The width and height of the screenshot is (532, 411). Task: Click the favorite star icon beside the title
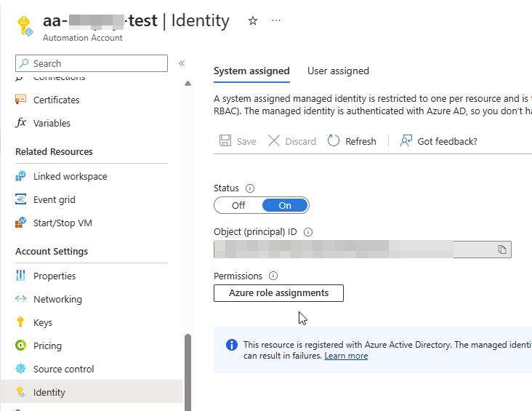253,21
